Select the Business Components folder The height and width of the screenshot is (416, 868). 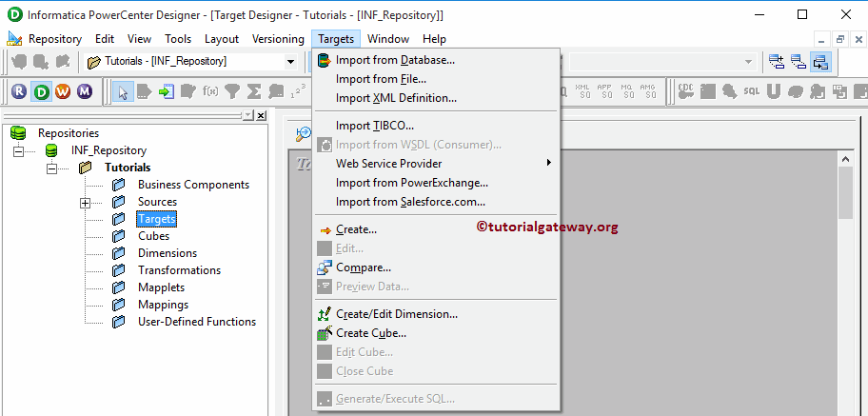tap(193, 185)
